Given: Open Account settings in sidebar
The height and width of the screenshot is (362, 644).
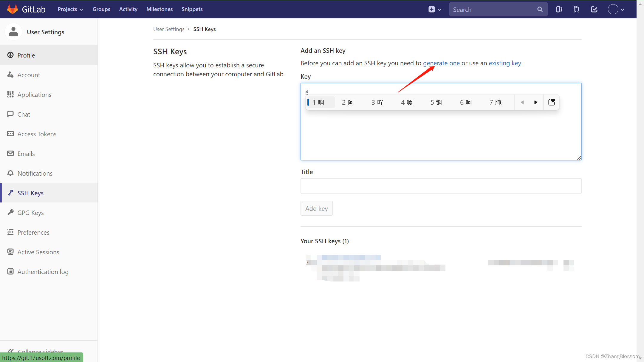Looking at the screenshot, I should pyautogui.click(x=49, y=75).
